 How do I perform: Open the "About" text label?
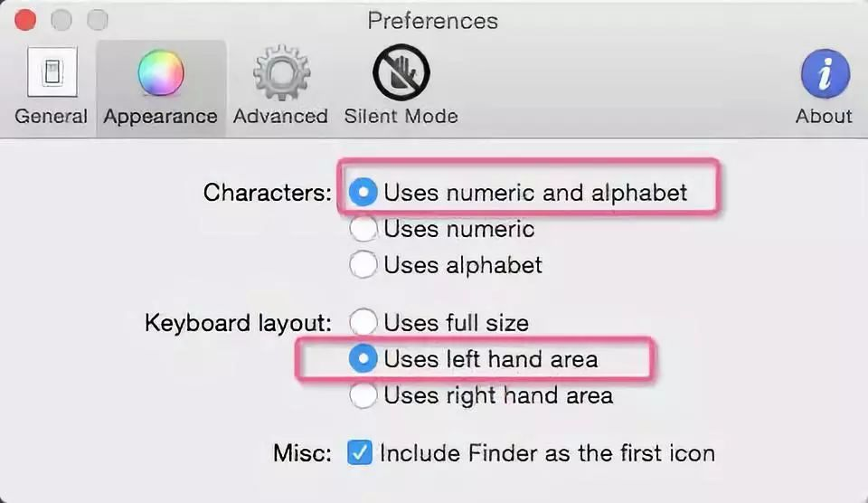[x=824, y=117]
